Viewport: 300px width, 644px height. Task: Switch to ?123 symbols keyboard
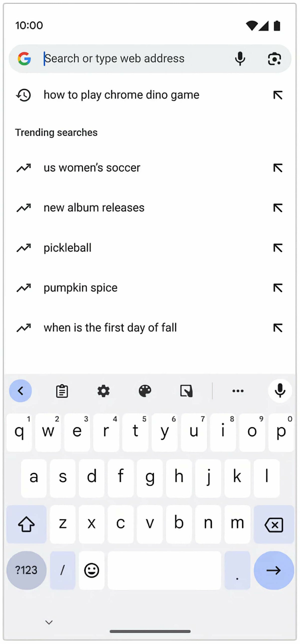(x=26, y=570)
